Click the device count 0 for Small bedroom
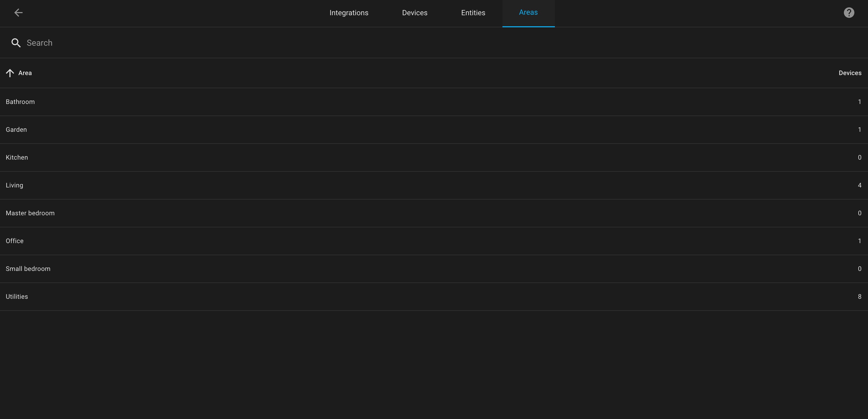Screen dimensions: 868x419 tap(860, 269)
